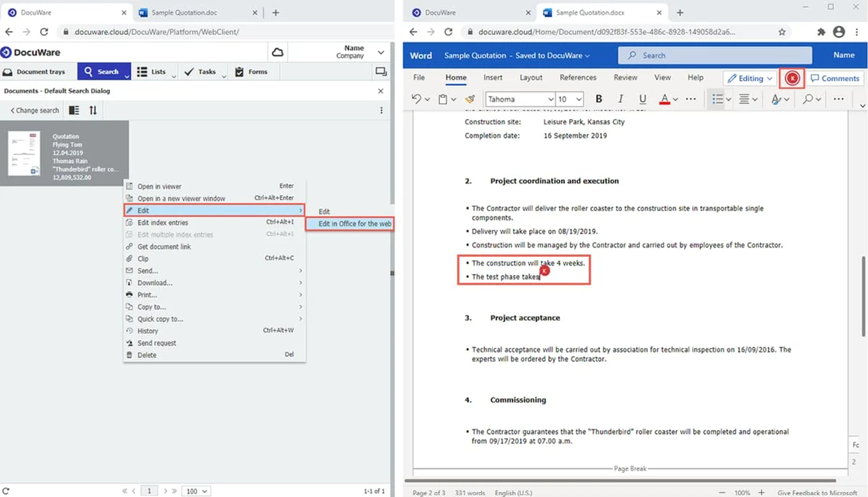Open Word's Find search icon
868x497 pixels.
808,99
